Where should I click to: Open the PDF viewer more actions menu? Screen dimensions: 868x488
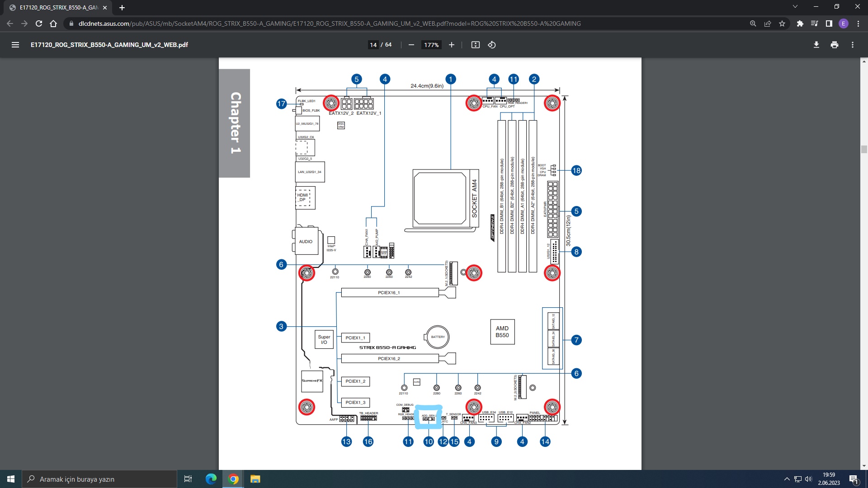click(853, 45)
